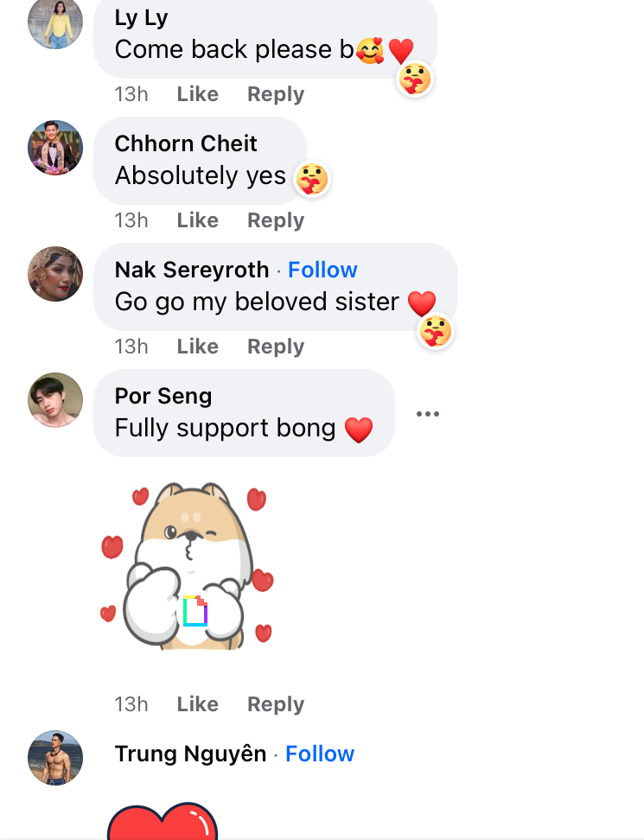The width and height of the screenshot is (644, 840).
Task: Follow Trung Nguyên
Action: click(x=320, y=754)
